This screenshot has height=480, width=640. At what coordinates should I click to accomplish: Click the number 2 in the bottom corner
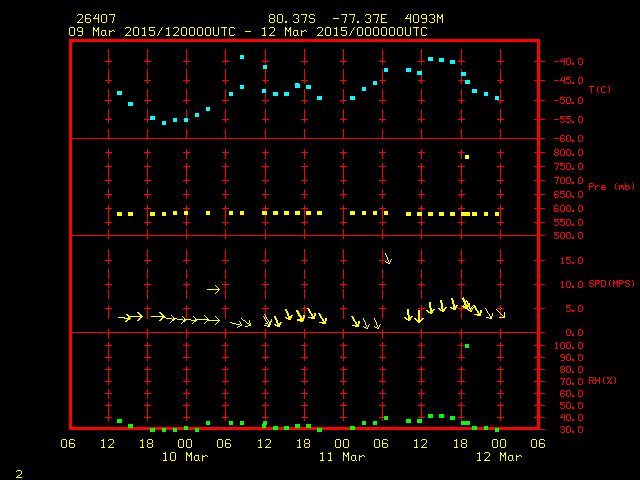click(x=19, y=474)
